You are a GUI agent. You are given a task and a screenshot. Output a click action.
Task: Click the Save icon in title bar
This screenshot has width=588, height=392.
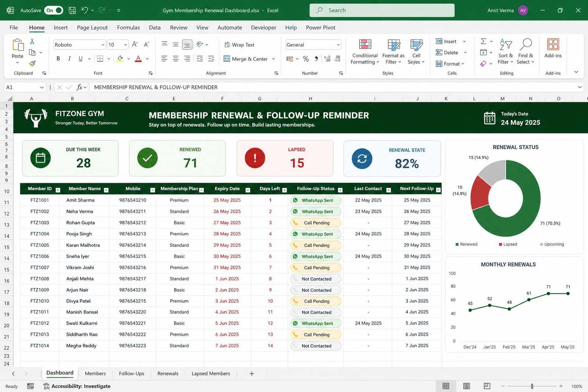72,10
